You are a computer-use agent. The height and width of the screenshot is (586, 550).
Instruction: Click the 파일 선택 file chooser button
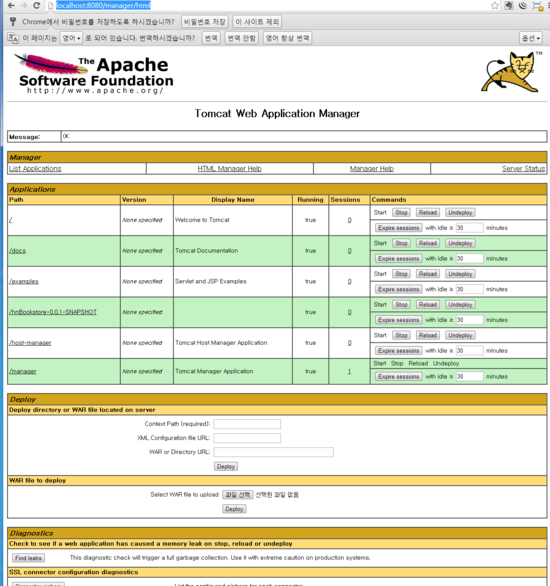pos(238,494)
